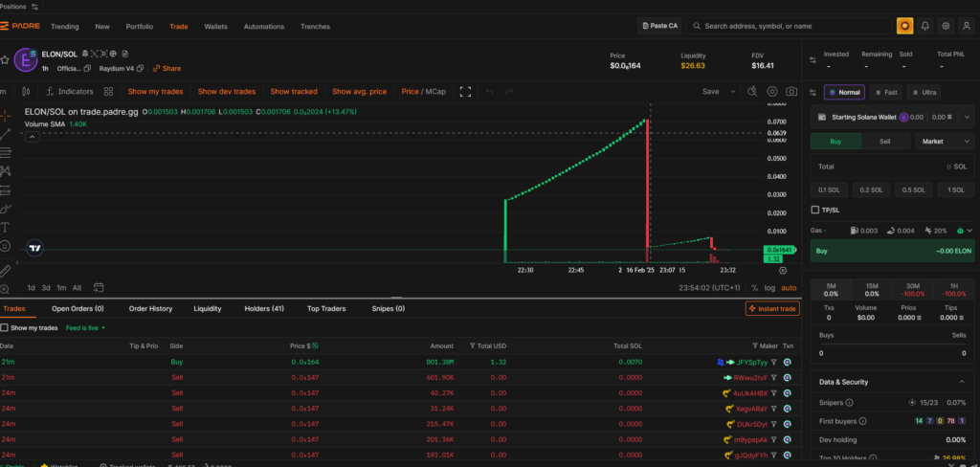Switch to the Order History tab

coord(150,308)
